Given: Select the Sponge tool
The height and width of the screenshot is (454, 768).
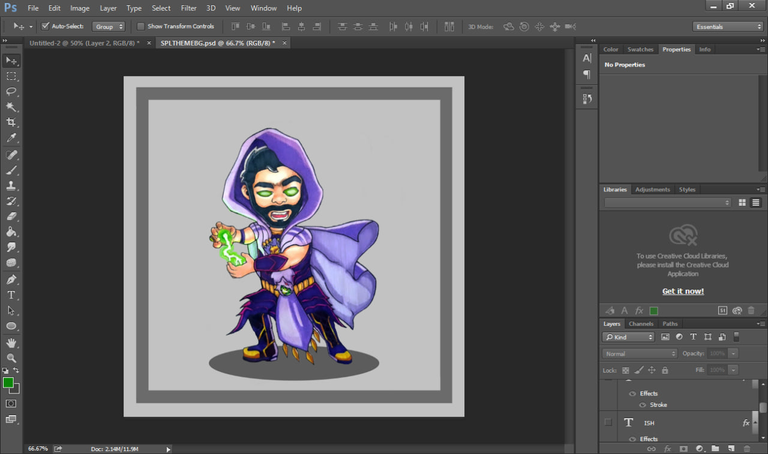Looking at the screenshot, I should [x=11, y=263].
